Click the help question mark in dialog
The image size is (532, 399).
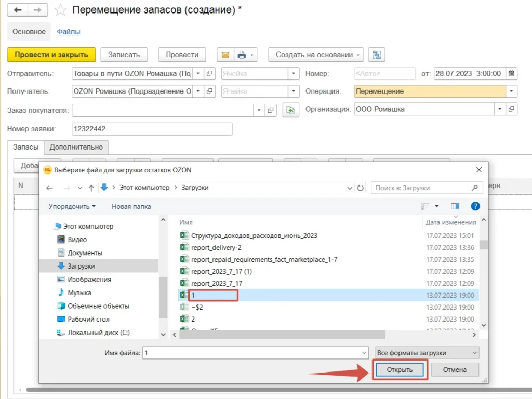click(x=475, y=206)
